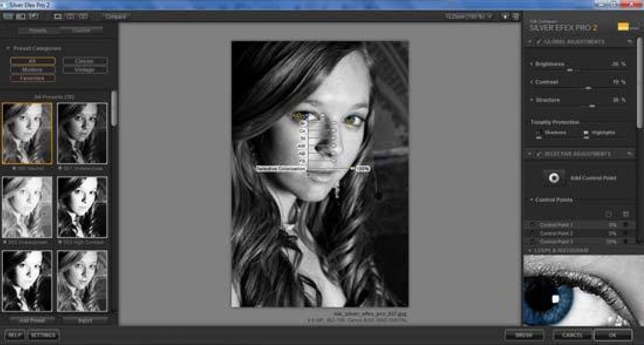Screen dimensions: 644x345
Task: Click the second panel layout icon in top toolbar
Action: pyautogui.click(x=21, y=16)
